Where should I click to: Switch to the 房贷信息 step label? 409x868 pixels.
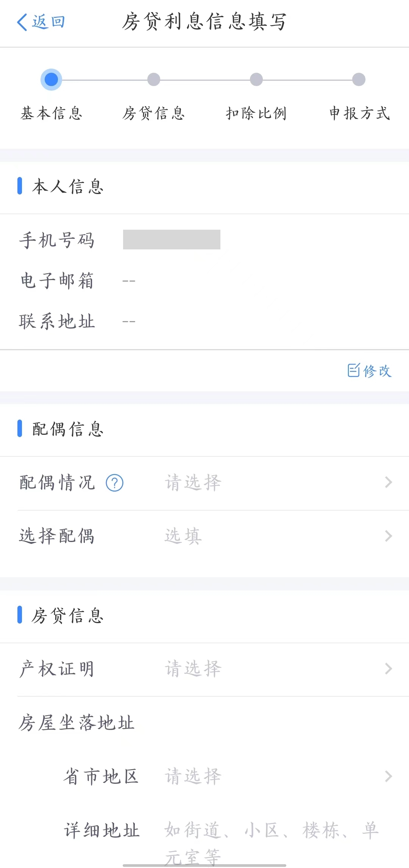tap(154, 113)
